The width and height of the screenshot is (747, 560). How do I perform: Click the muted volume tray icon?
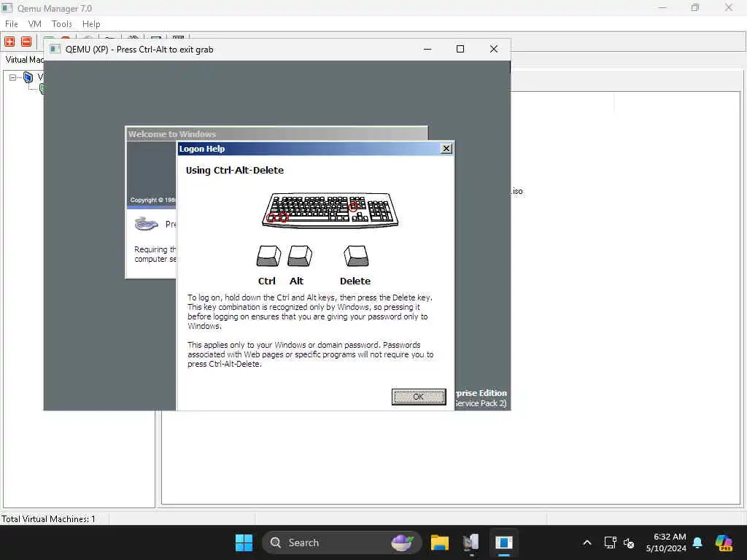[x=629, y=542]
